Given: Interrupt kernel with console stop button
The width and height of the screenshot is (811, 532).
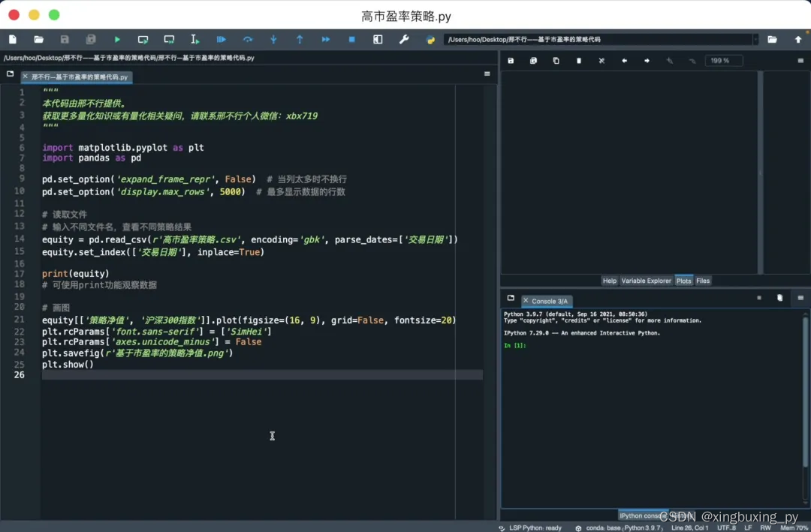Looking at the screenshot, I should [x=758, y=298].
